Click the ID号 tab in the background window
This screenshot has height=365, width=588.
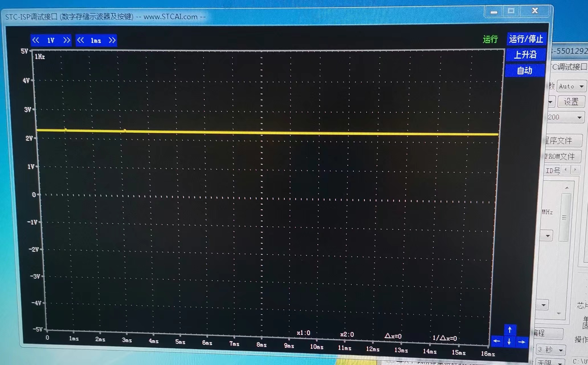click(x=553, y=171)
